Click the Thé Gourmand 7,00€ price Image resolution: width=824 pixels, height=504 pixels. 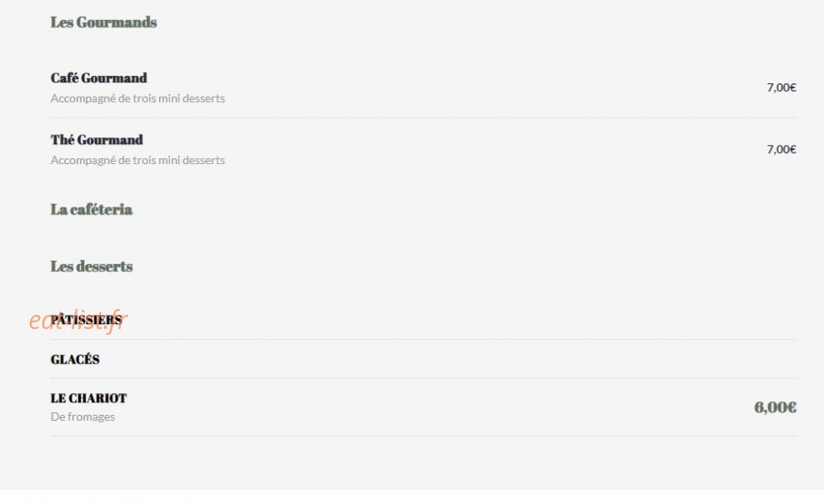click(x=782, y=149)
